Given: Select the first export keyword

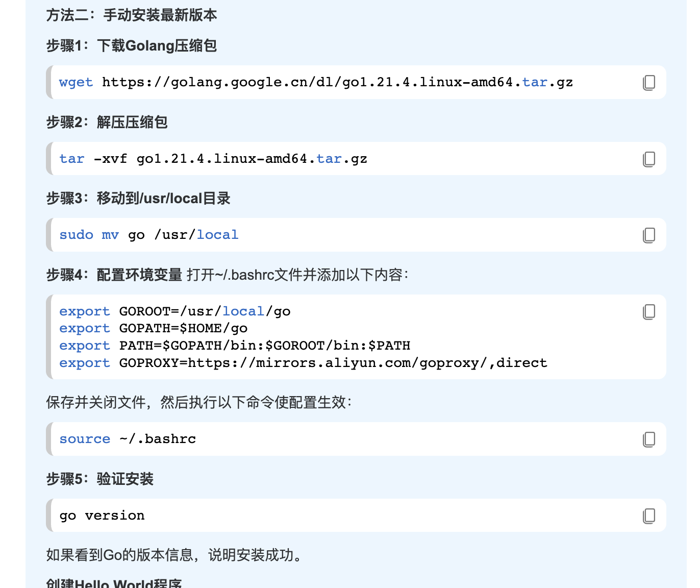Looking at the screenshot, I should [x=85, y=311].
